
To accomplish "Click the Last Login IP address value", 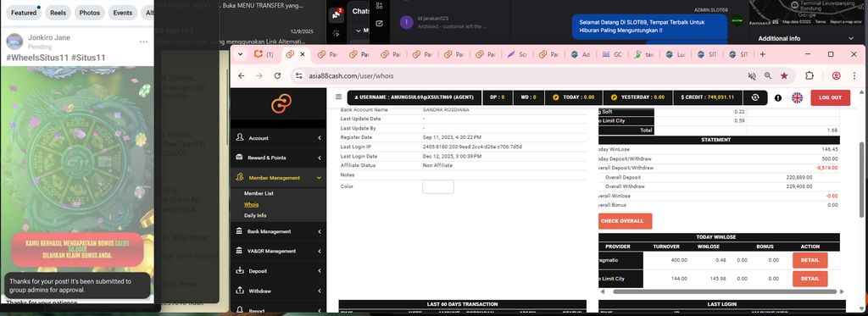I will click(472, 147).
